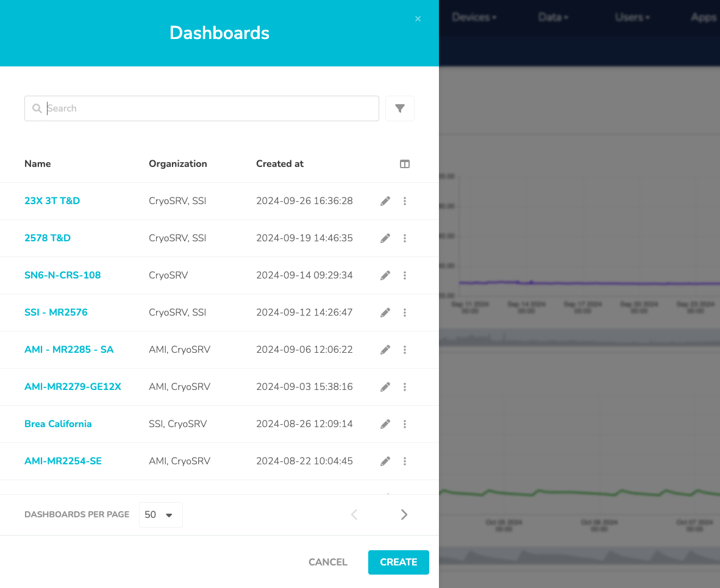Go to the next page of dashboards
The width and height of the screenshot is (720, 588).
[404, 515]
